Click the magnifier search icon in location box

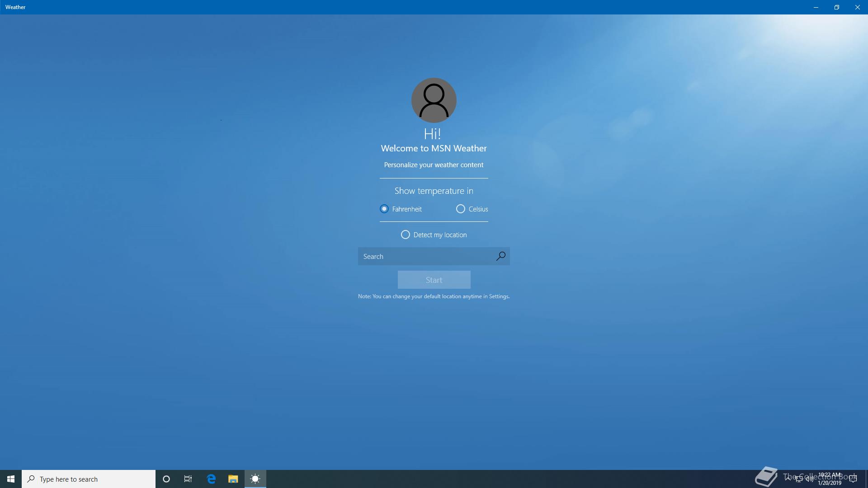pyautogui.click(x=501, y=256)
